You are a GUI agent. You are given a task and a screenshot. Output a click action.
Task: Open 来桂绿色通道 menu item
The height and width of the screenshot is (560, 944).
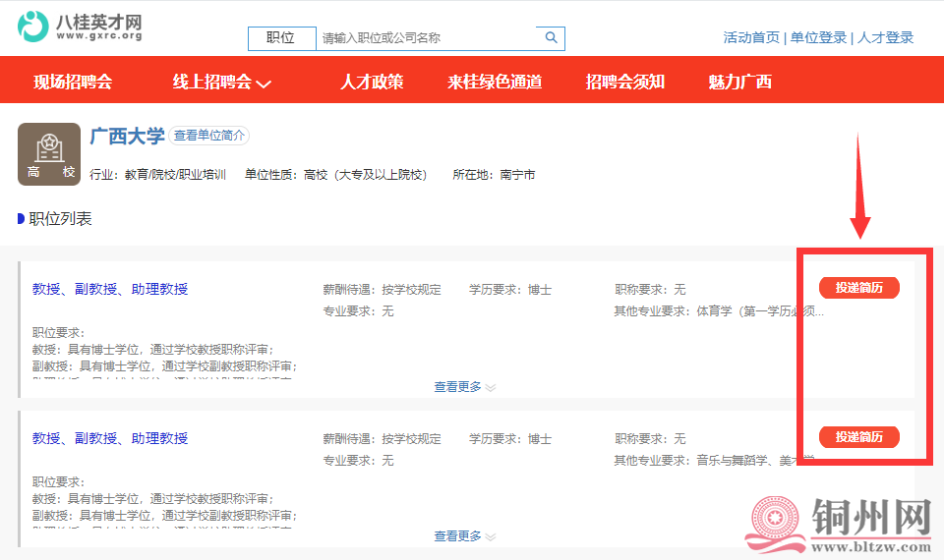[x=495, y=82]
